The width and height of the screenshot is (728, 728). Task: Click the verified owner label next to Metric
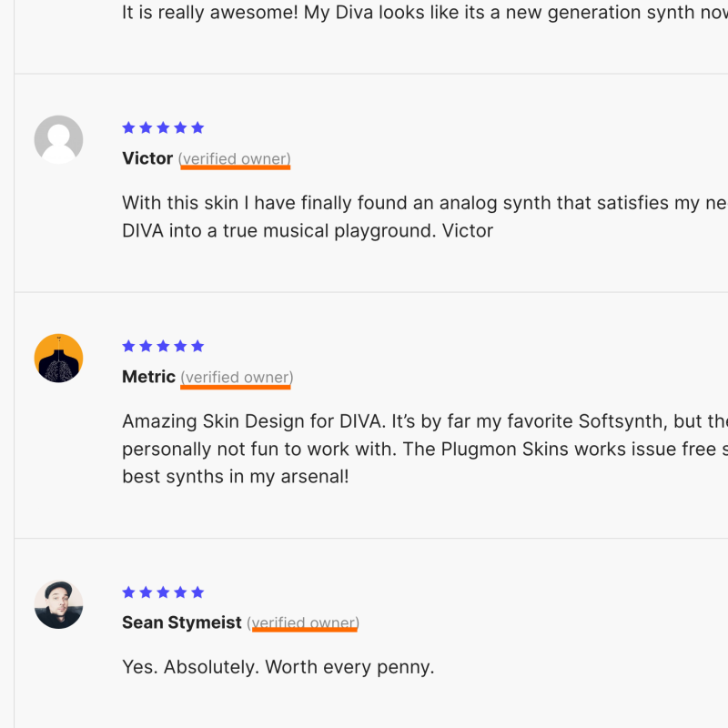pos(237,378)
